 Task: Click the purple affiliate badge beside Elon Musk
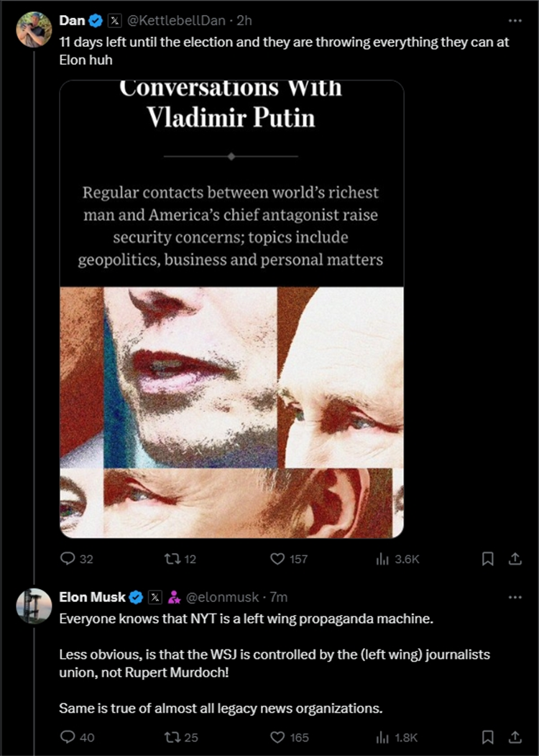click(x=174, y=597)
